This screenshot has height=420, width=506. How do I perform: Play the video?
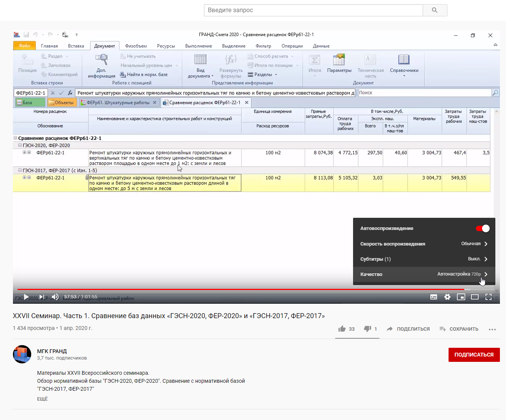26,297
